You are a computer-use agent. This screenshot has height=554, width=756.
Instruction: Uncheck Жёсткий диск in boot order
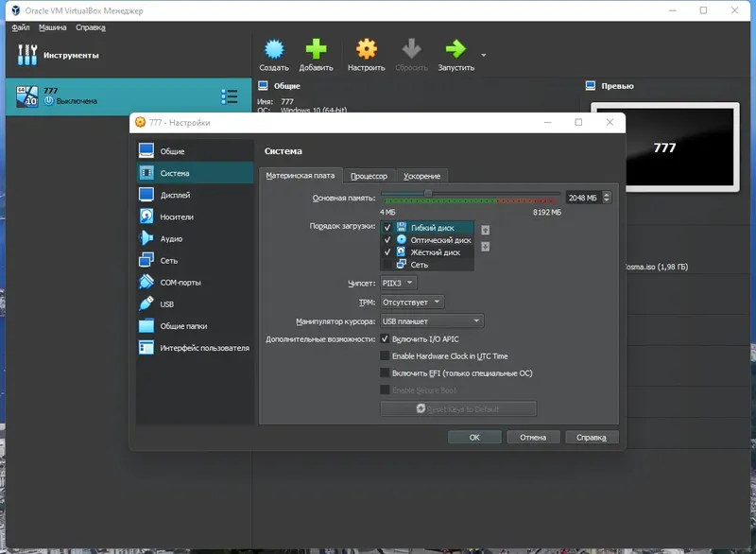[x=387, y=252]
